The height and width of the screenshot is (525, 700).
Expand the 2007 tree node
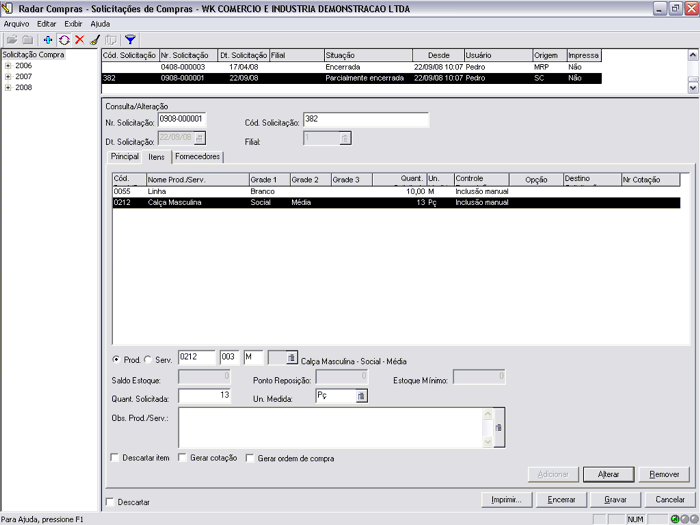pos(8,76)
